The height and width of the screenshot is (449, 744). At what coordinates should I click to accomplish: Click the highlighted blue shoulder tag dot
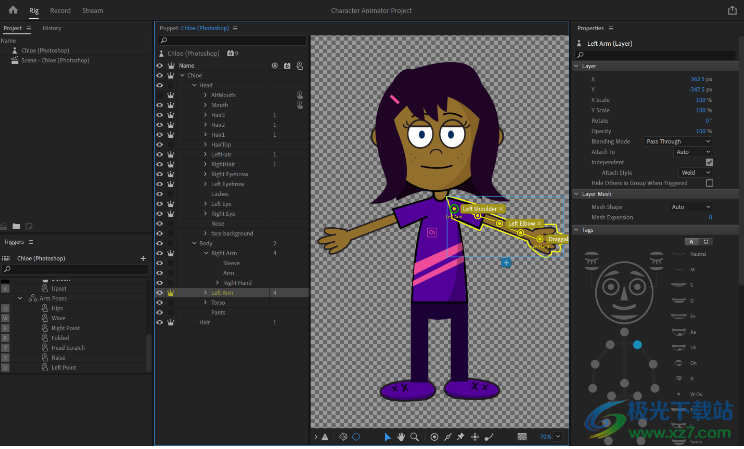tap(637, 345)
